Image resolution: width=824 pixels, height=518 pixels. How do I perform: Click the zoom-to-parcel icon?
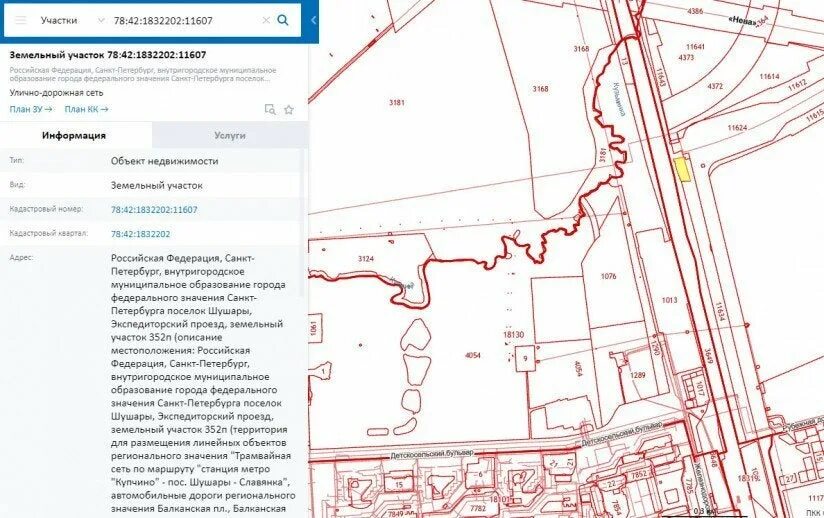270,109
